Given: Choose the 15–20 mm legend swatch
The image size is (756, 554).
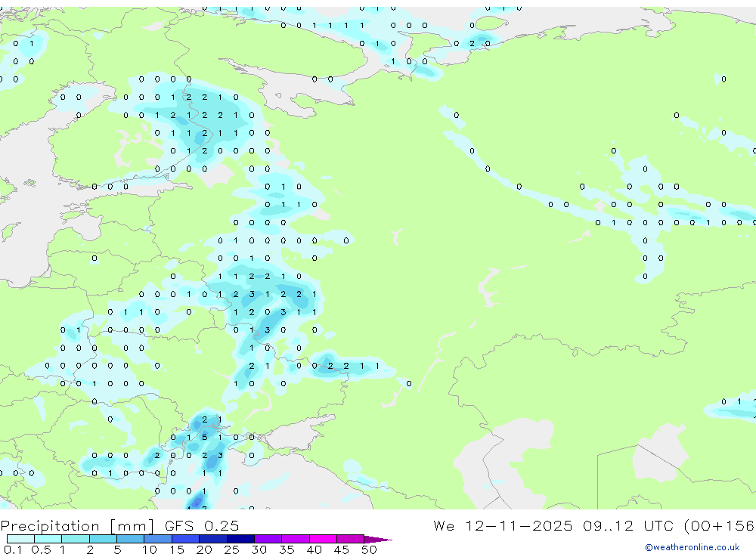Looking at the screenshot, I should point(186,539).
